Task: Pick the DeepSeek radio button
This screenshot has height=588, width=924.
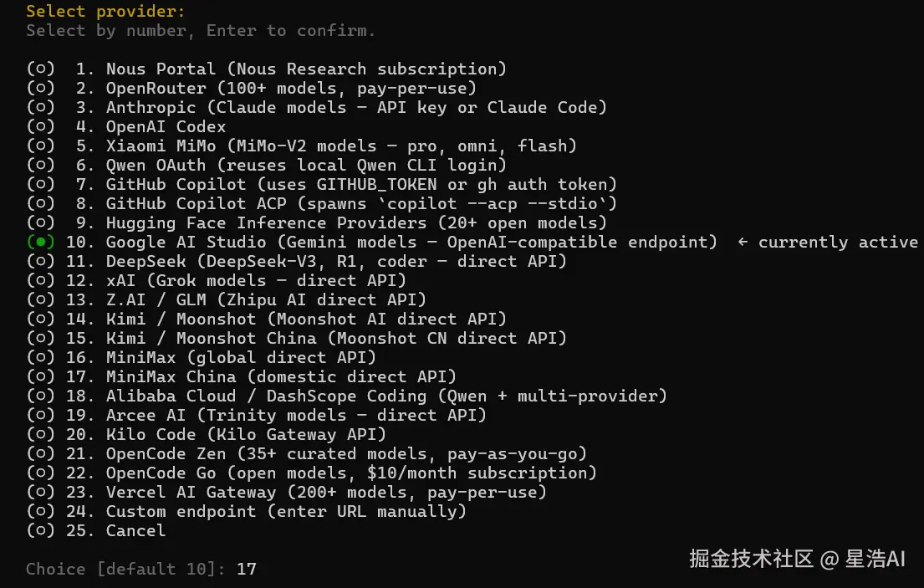Action: pyautogui.click(x=40, y=261)
